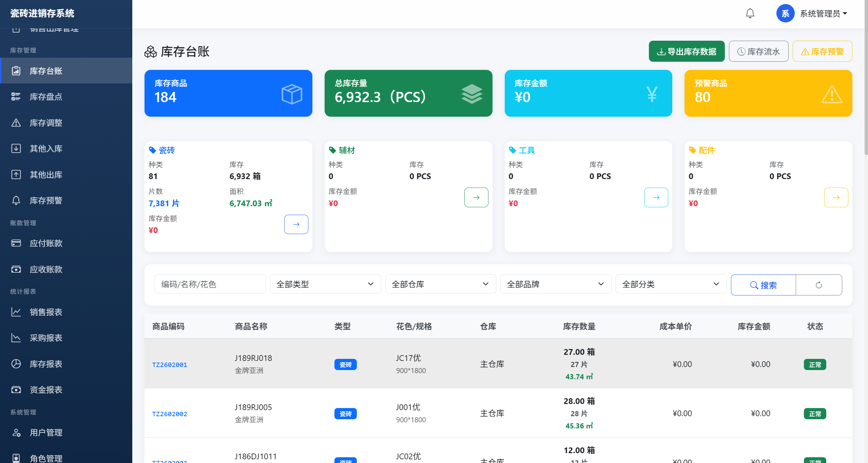Focus the 编码/名称/花色 search field
The height and width of the screenshot is (463, 868).
tap(210, 284)
